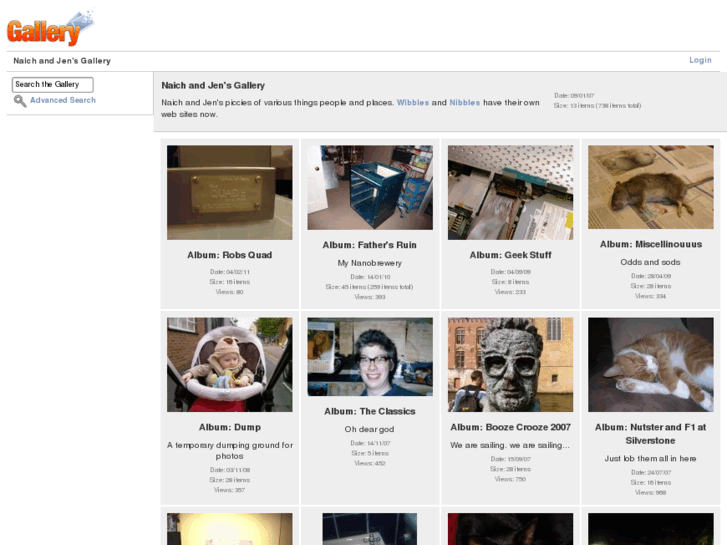Open the Advanced Search link
Viewport: 727px width, 545px height.
63,101
